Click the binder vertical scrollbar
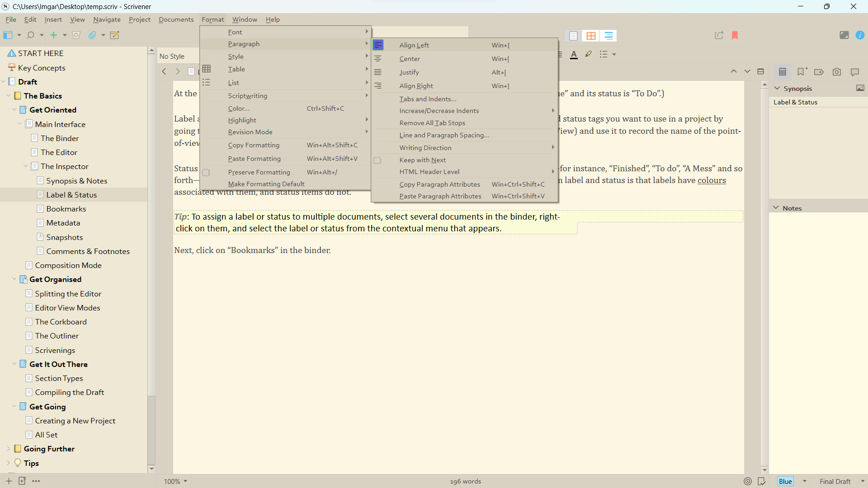The width and height of the screenshot is (868, 488). (151, 260)
